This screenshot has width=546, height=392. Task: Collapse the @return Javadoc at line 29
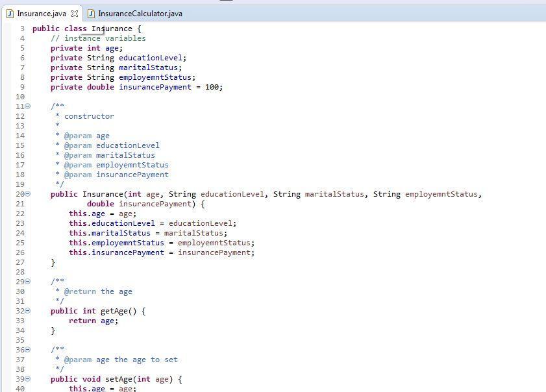click(x=26, y=282)
